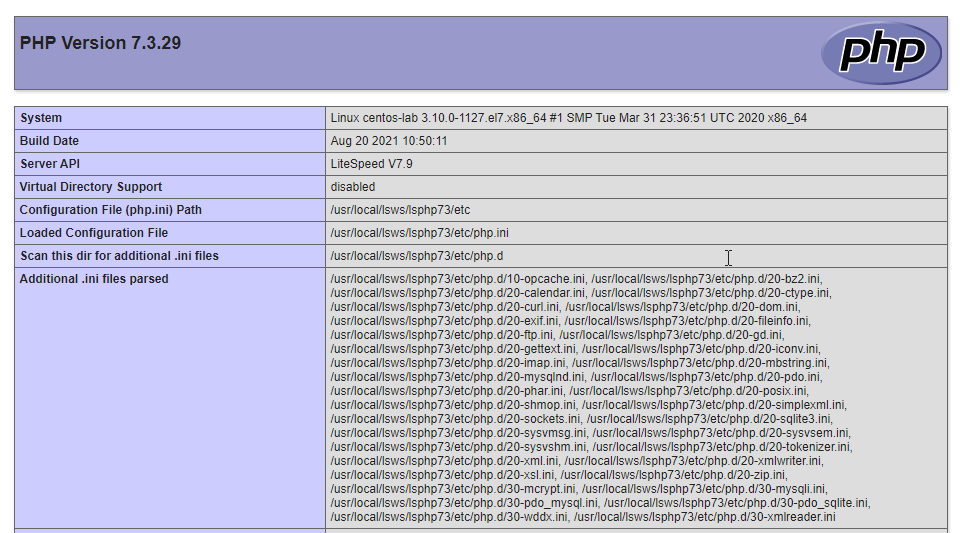This screenshot has width=963, height=533.
Task: Click the 20-xml.ini file path
Action: 444,461
